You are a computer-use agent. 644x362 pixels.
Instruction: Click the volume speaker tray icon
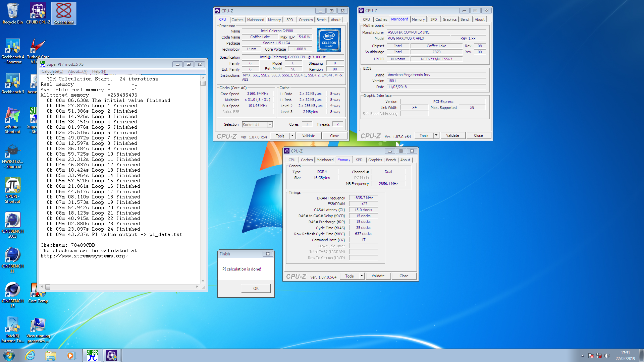click(x=607, y=356)
